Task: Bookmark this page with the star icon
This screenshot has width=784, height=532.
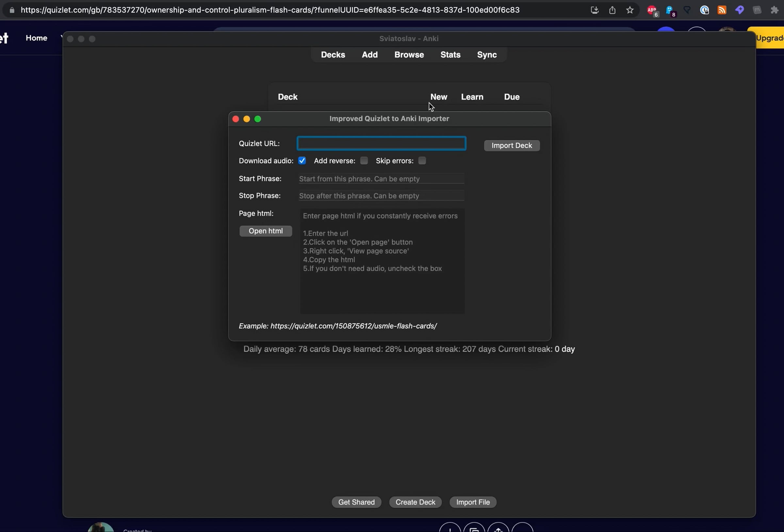Action: pyautogui.click(x=630, y=10)
